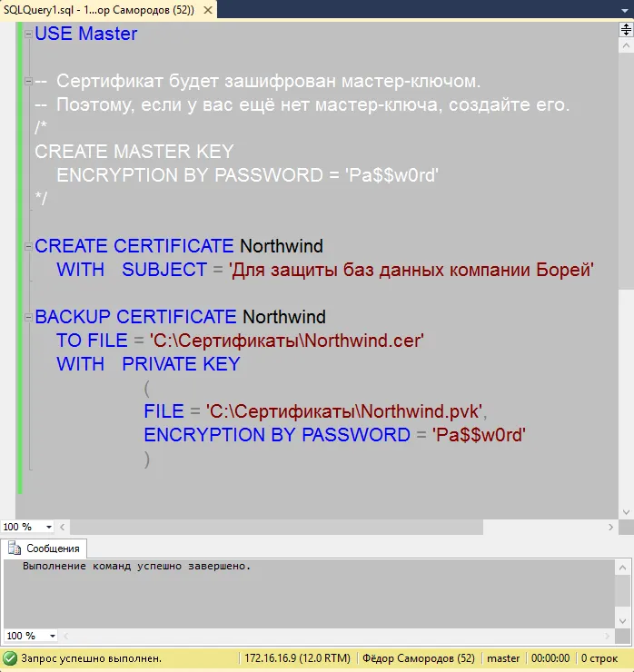Click the editor horizontal scrollbar right arrow
Screen dimensions: 634x672
[610, 527]
